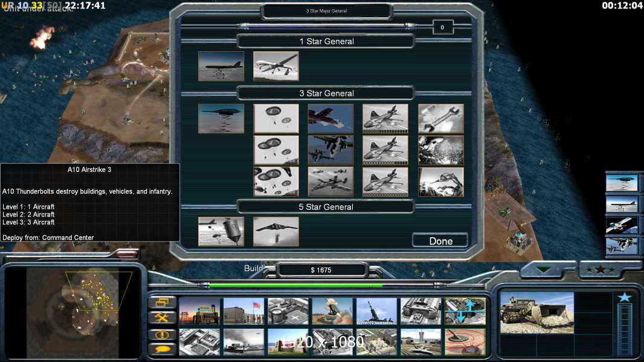The image size is (644, 362).
Task: Build the airfield with control tower
Action: click(x=421, y=341)
